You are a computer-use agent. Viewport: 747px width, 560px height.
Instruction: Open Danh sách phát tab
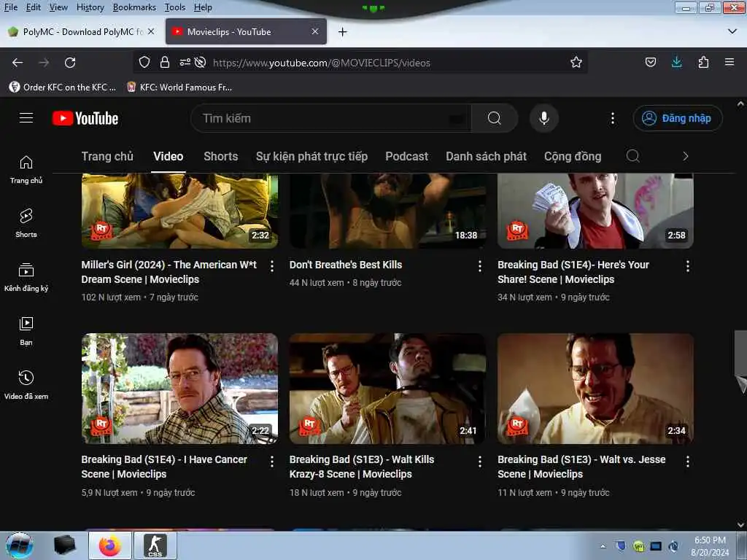coord(486,156)
